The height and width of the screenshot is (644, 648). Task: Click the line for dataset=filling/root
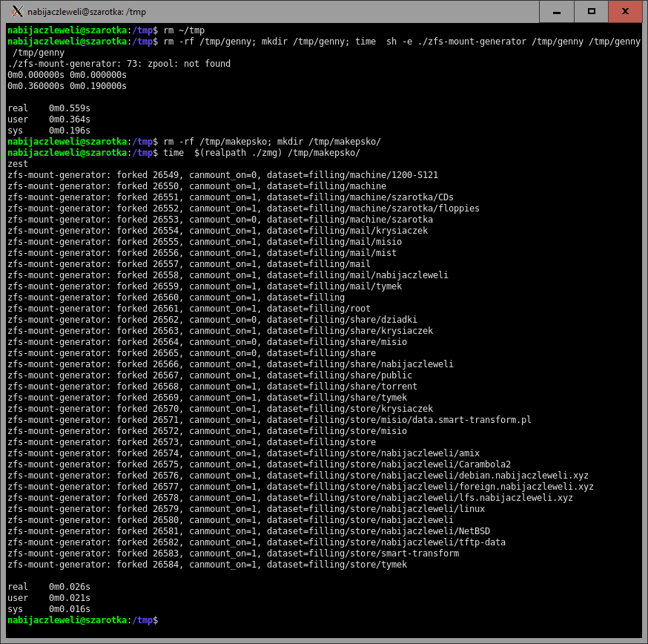188,309
